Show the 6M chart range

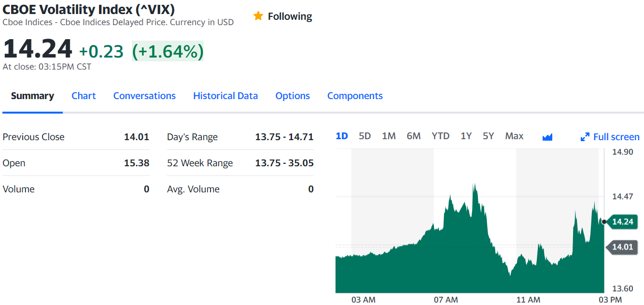[x=414, y=136]
